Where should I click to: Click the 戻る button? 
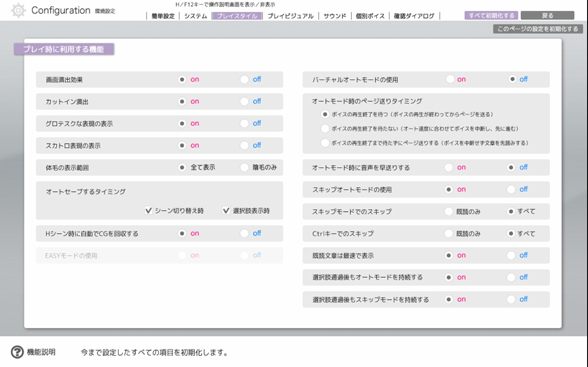(x=548, y=15)
